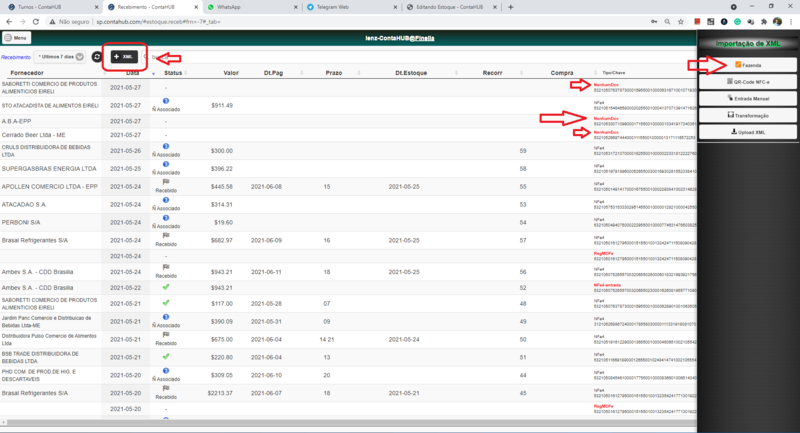Viewport: 800px width, 433px height.
Task: Click the info status icon for ATACADAO S.A.
Action: 166,200
